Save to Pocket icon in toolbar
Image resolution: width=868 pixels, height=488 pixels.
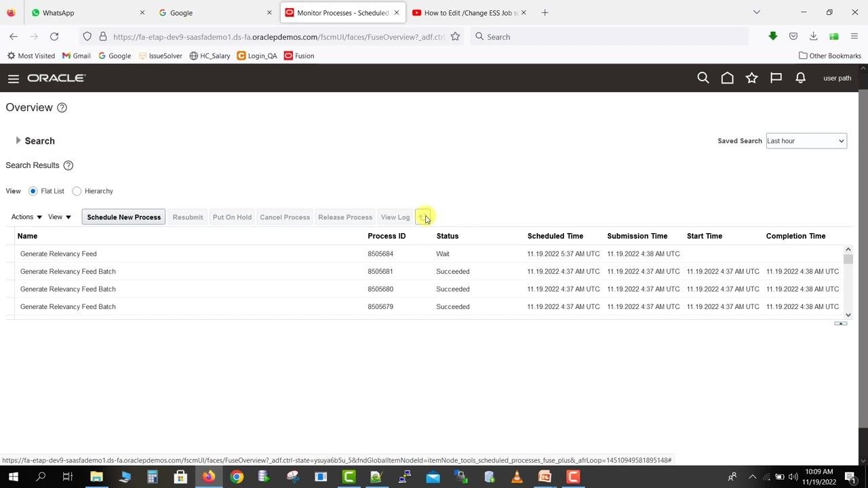[x=793, y=37]
